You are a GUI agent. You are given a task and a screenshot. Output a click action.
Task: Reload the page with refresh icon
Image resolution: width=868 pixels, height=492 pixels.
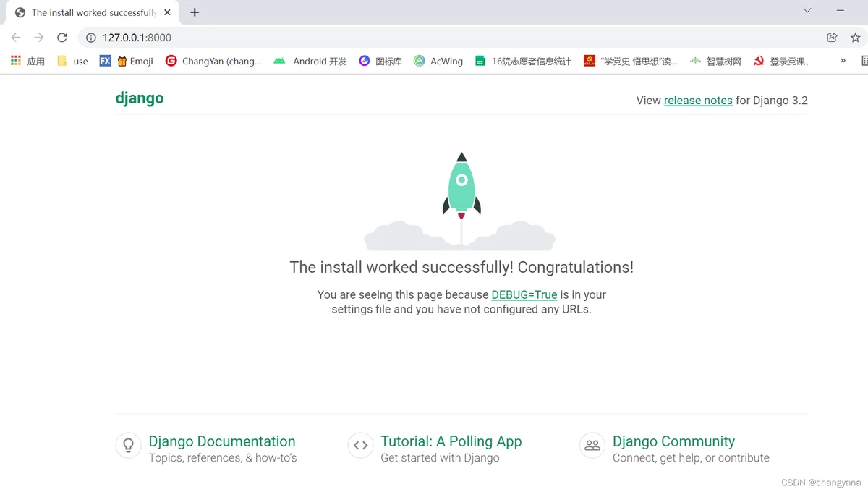point(62,38)
